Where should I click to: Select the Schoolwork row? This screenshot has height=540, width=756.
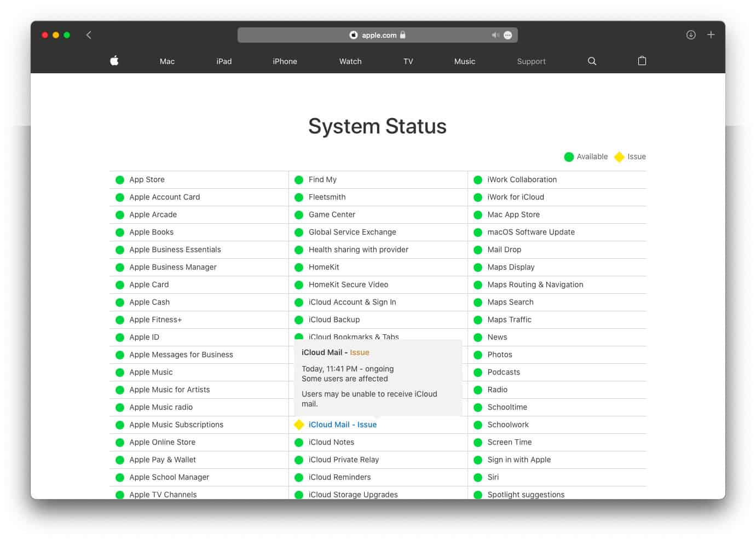[x=557, y=425]
